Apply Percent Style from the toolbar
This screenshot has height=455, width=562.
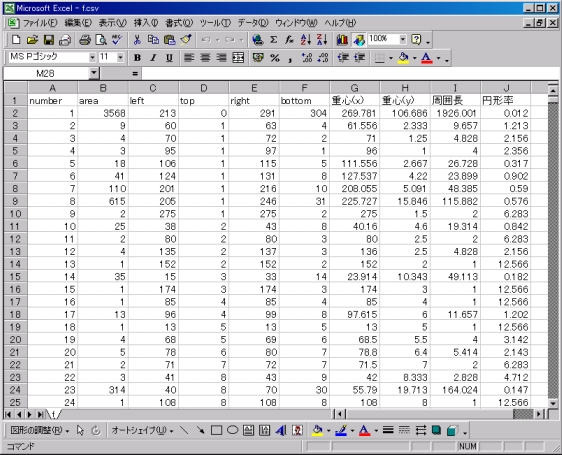(x=275, y=58)
